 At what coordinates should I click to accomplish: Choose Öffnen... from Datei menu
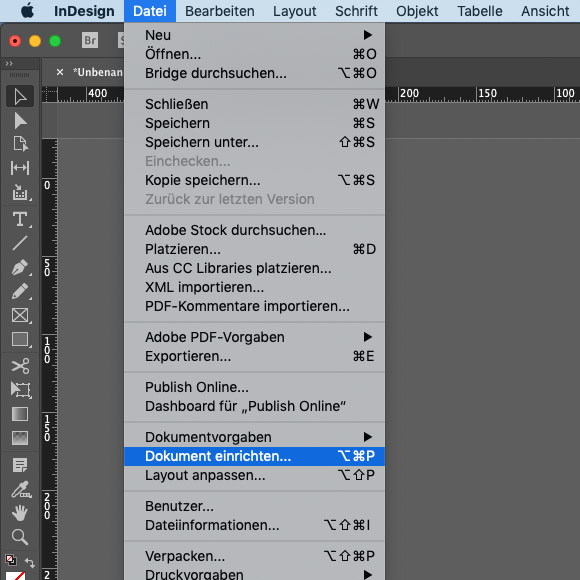(254, 54)
